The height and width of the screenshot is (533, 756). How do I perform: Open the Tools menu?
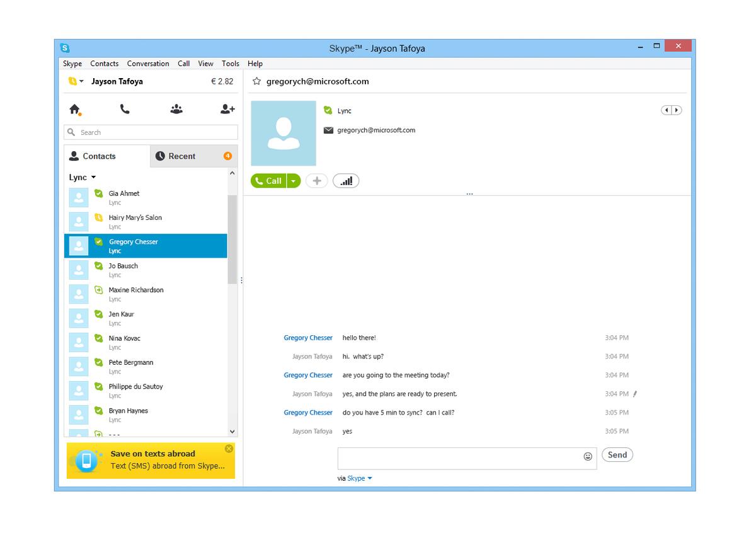point(231,64)
